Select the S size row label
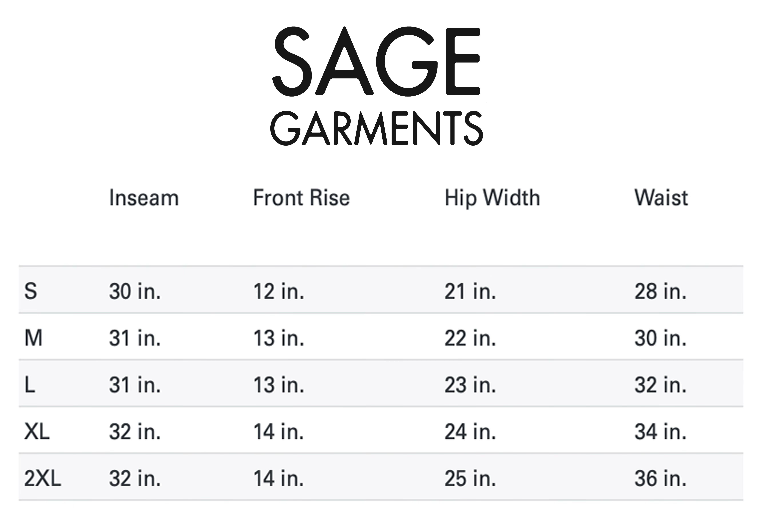 pos(31,292)
